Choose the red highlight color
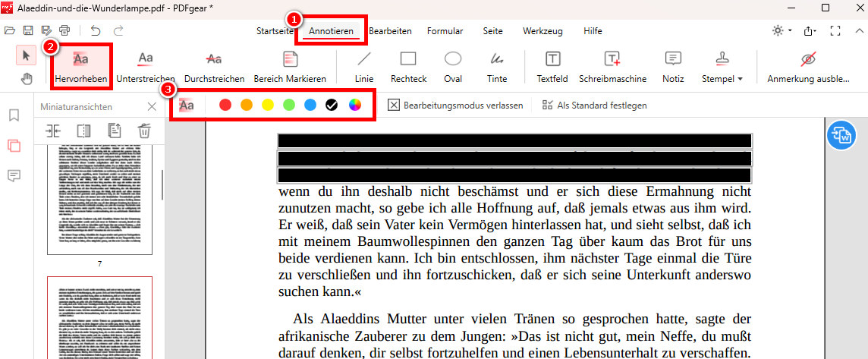 (225, 105)
